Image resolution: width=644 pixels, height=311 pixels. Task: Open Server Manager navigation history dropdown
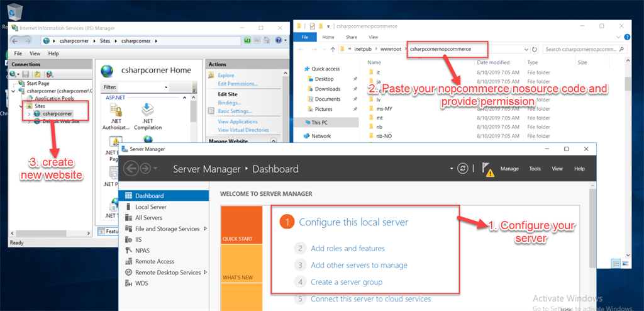[x=155, y=169]
